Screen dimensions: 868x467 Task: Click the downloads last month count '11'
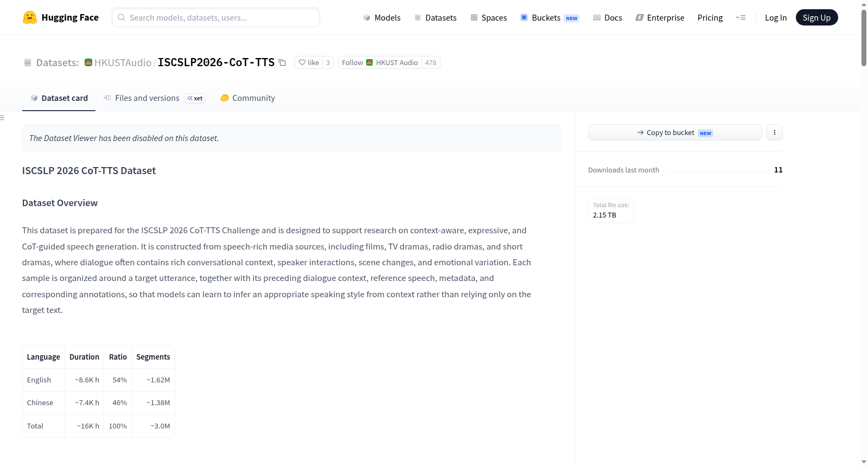[x=778, y=170]
